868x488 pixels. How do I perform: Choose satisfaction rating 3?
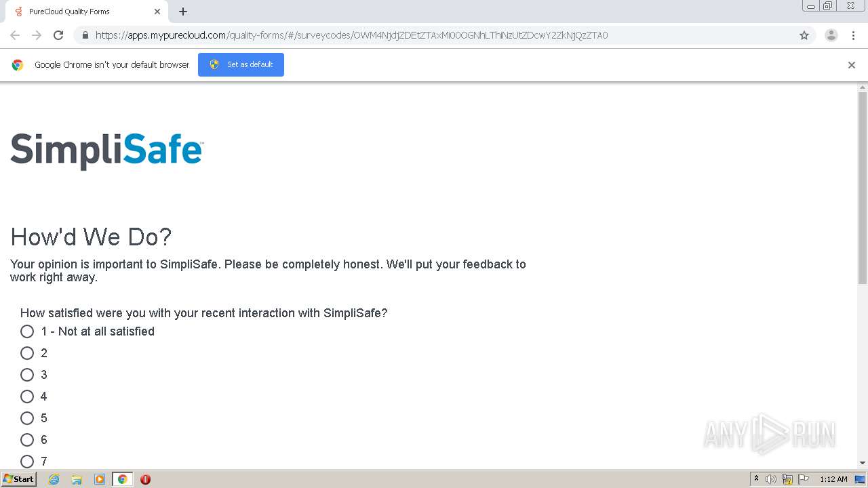[x=27, y=375]
